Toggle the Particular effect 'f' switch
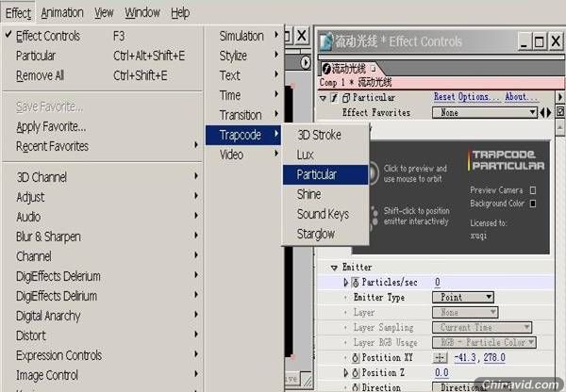566x392 pixels. 335,98
